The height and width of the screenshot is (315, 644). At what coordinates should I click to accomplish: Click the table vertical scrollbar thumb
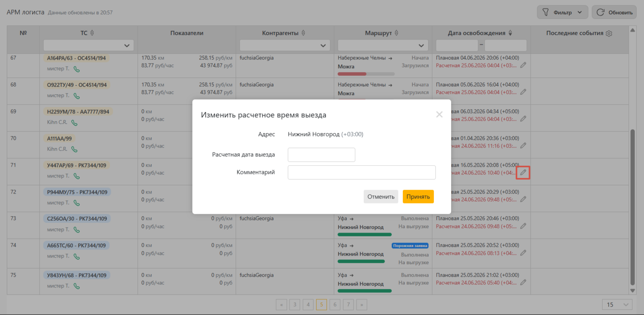point(632,207)
